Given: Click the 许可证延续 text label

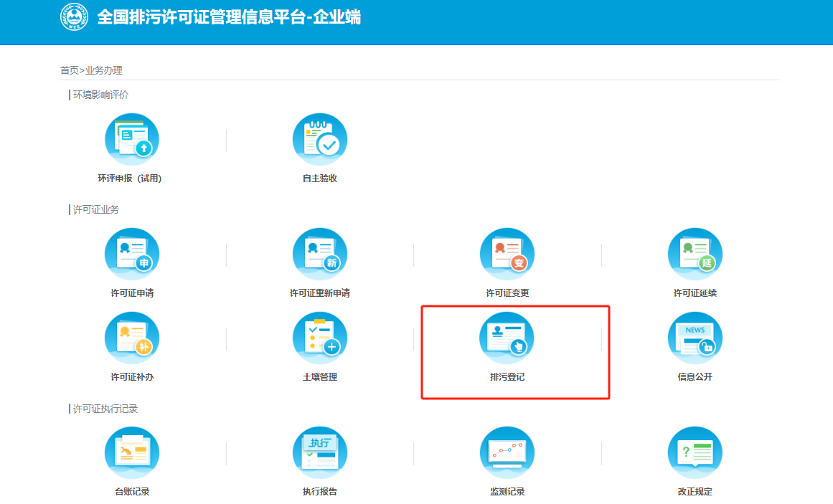Looking at the screenshot, I should tap(695, 293).
